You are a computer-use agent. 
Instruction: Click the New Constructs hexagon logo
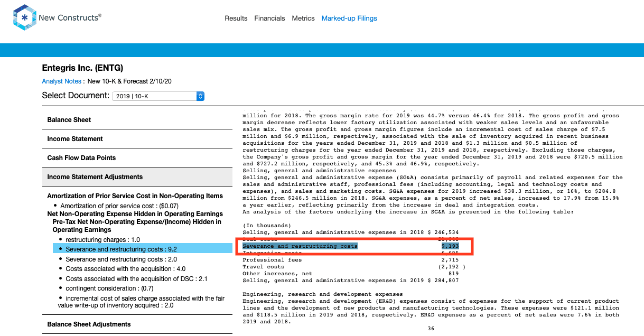[x=24, y=18]
